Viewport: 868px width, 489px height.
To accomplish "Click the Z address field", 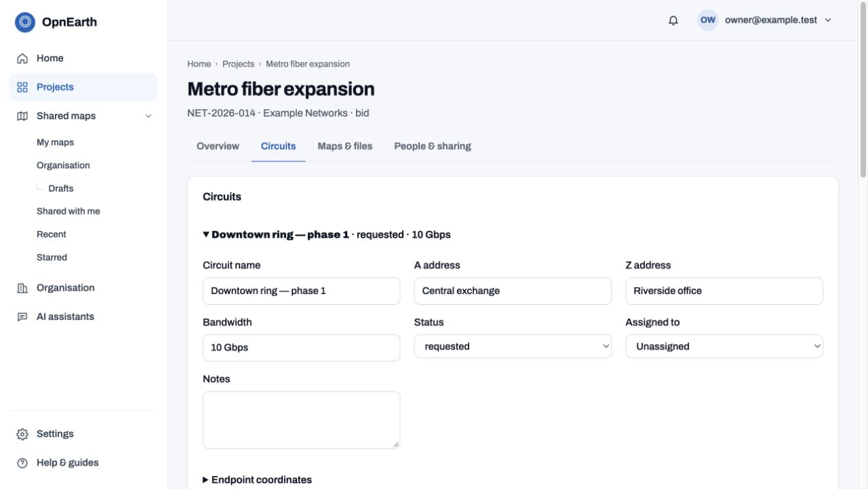I will coord(724,291).
